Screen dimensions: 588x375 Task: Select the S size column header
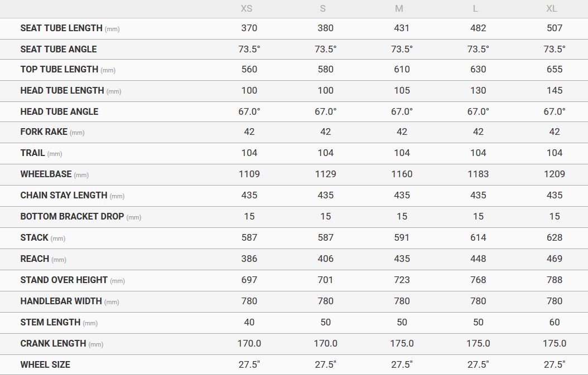pyautogui.click(x=323, y=8)
